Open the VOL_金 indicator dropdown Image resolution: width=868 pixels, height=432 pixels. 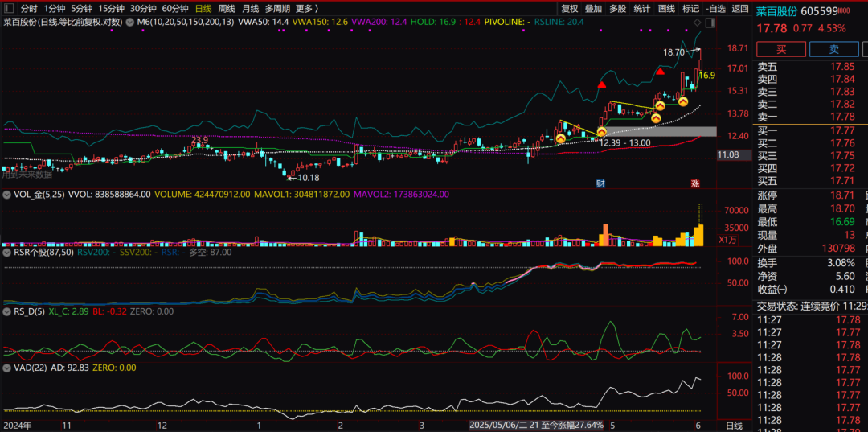[6, 195]
